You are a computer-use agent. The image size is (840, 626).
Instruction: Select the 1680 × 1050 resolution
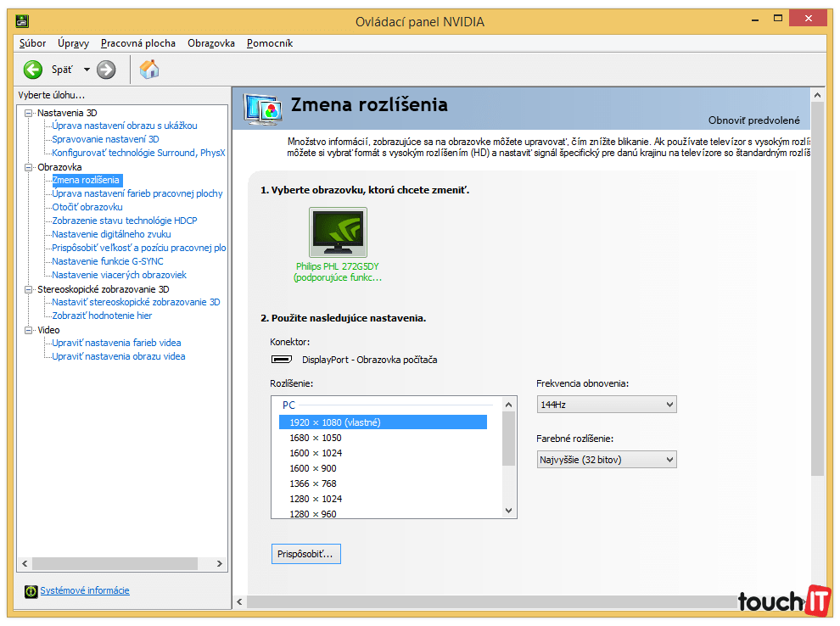(316, 438)
